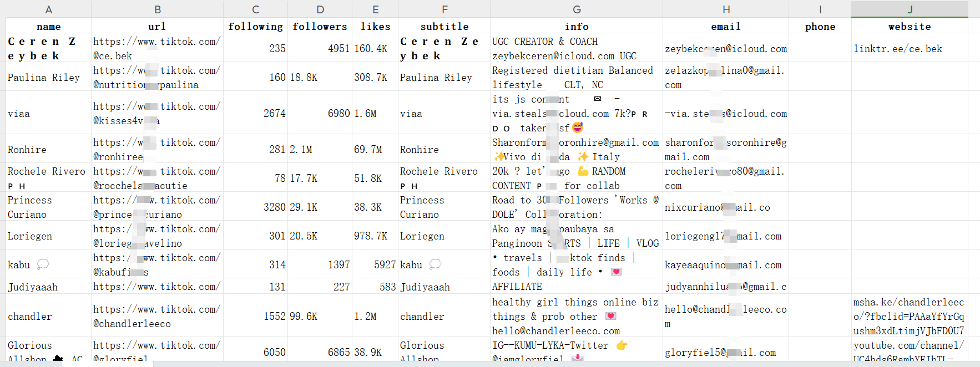Select 'Judiyaaah' in the name column

48,286
